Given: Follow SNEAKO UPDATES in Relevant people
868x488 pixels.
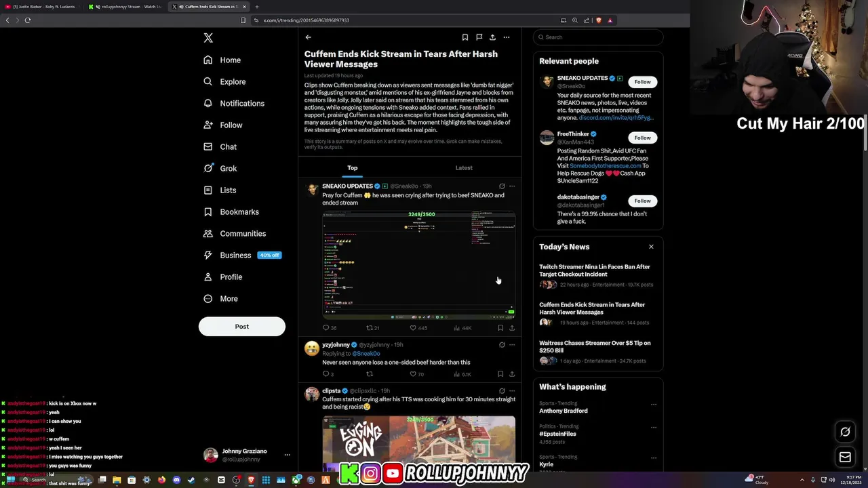Looking at the screenshot, I should tap(642, 82).
